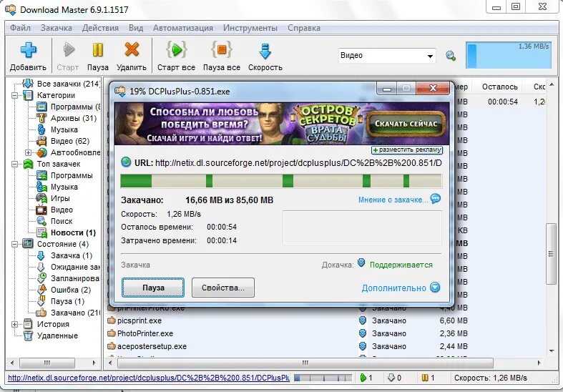Open the Справка menu
The image size is (563, 392).
pyautogui.click(x=304, y=28)
